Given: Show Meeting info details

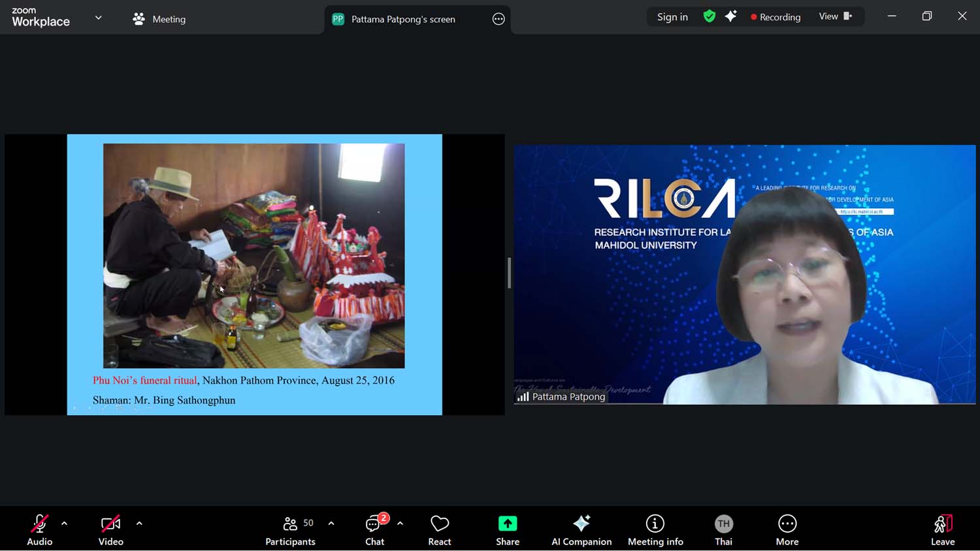Looking at the screenshot, I should pos(655,529).
